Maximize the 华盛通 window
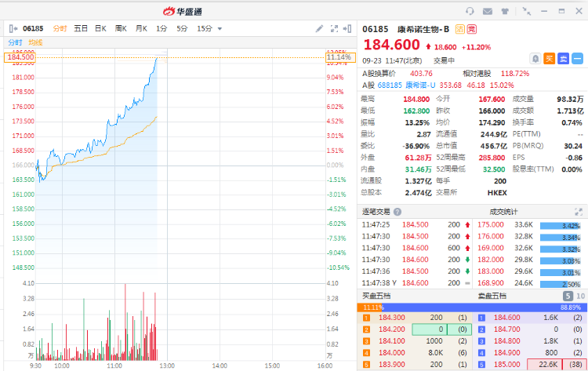 561,11
